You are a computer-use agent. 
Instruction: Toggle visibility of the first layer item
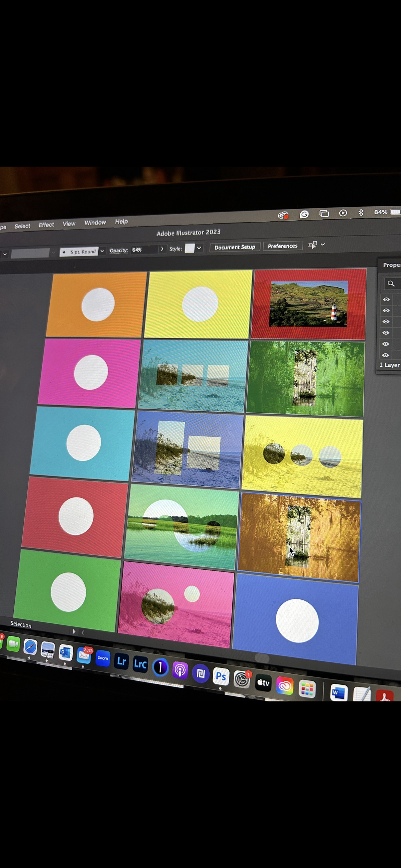coord(386,299)
